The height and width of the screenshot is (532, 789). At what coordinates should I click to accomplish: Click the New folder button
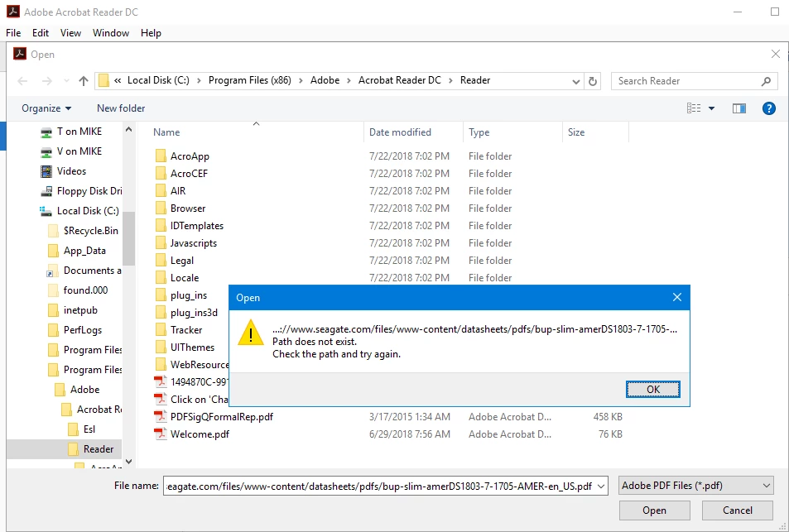(x=121, y=108)
